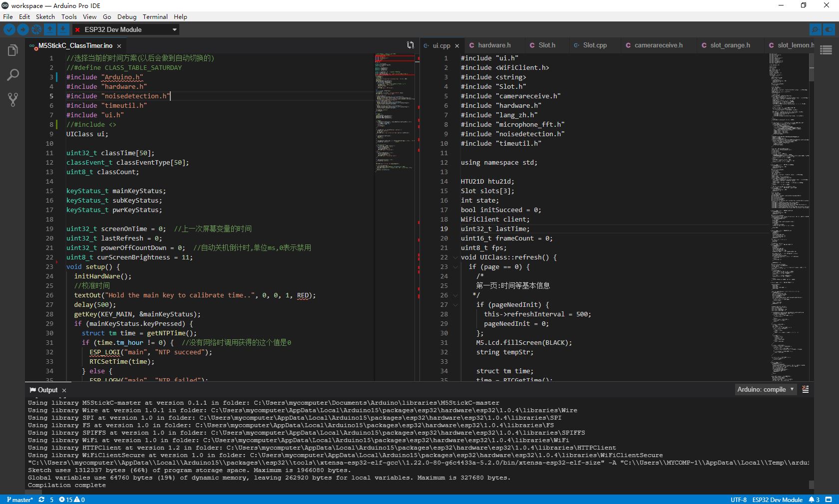The width and height of the screenshot is (839, 504).
Task: Click the Upload sketch arrow button
Action: tap(23, 29)
